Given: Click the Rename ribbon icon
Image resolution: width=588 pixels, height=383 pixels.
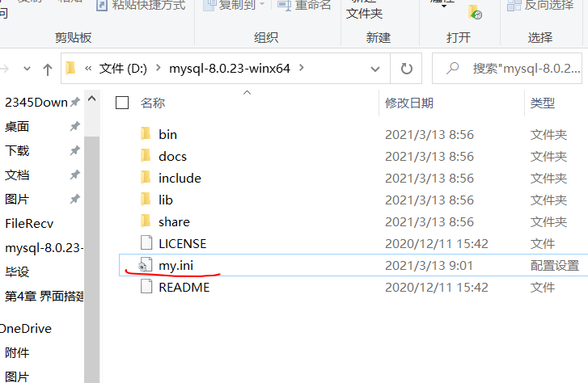Looking at the screenshot, I should point(284,5).
